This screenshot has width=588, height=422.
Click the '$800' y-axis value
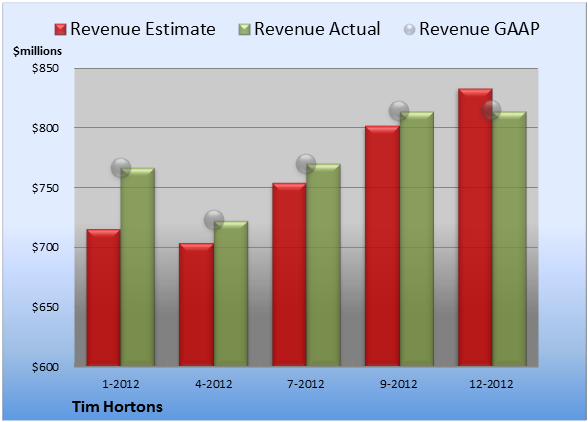pos(45,128)
